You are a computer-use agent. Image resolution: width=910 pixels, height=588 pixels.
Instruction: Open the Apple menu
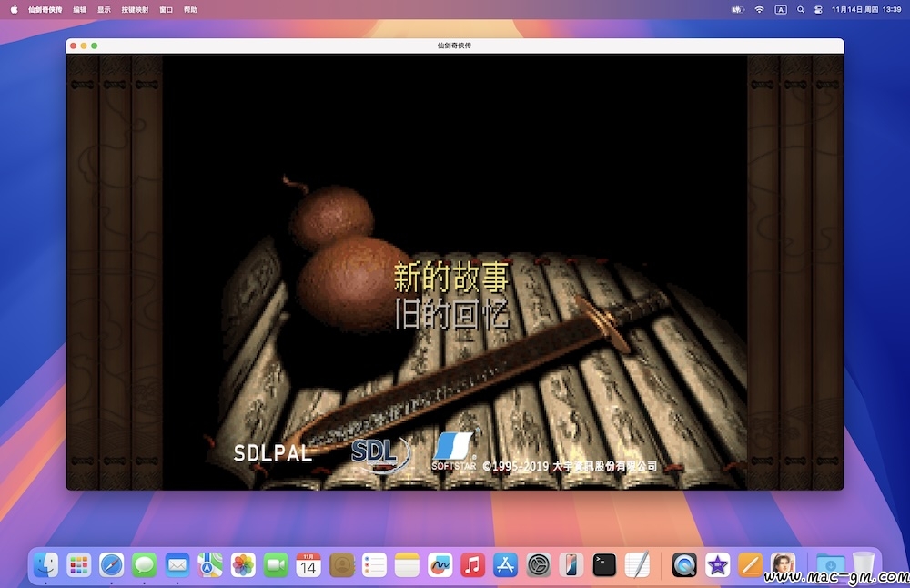click(x=14, y=9)
